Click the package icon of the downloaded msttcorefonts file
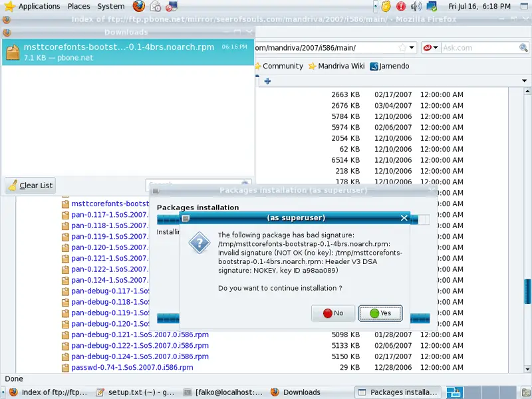 click(13, 53)
